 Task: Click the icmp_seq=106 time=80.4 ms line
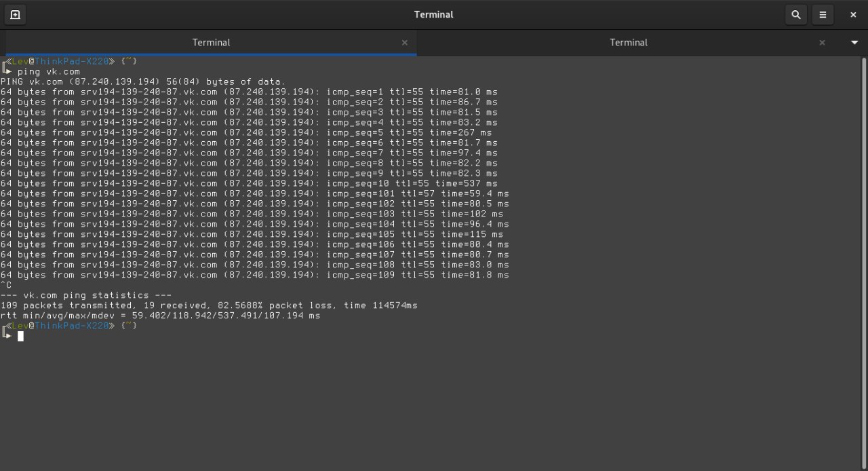pyautogui.click(x=255, y=244)
